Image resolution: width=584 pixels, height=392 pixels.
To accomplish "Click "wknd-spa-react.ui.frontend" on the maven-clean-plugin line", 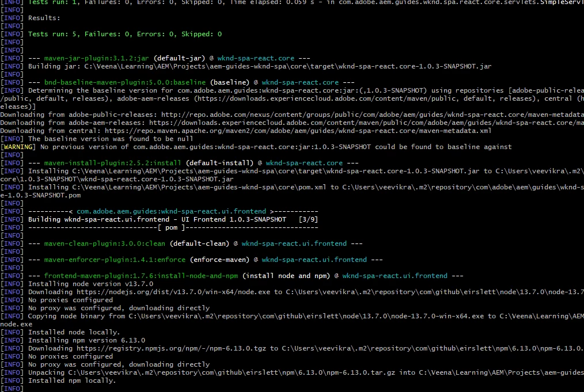I will (x=294, y=244).
